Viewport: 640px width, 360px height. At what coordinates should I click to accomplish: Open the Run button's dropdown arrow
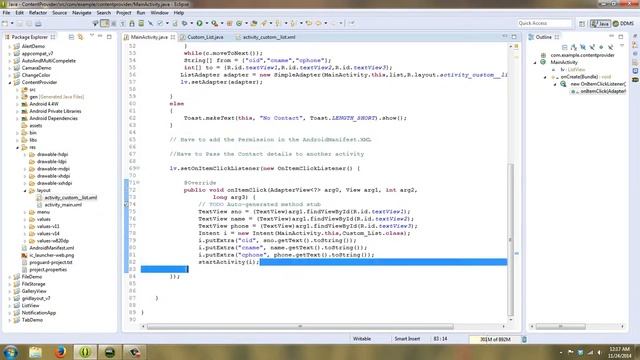coord(207,23)
